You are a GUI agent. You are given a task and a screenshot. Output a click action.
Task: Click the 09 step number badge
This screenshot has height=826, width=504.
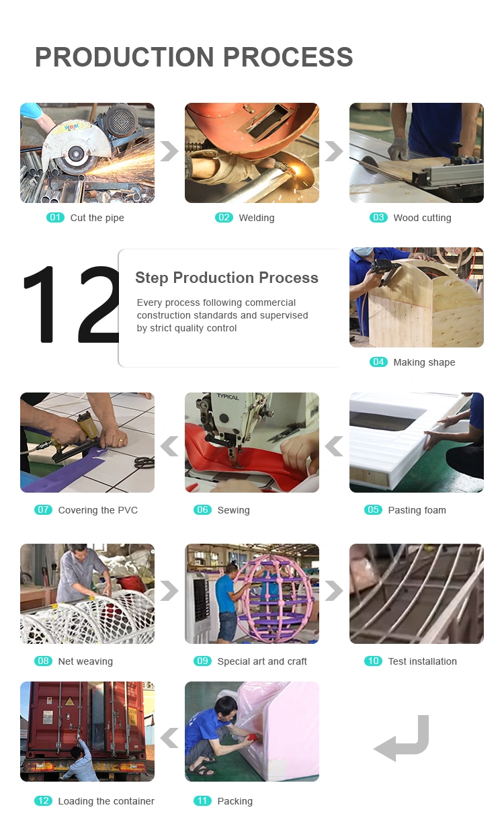[202, 661]
